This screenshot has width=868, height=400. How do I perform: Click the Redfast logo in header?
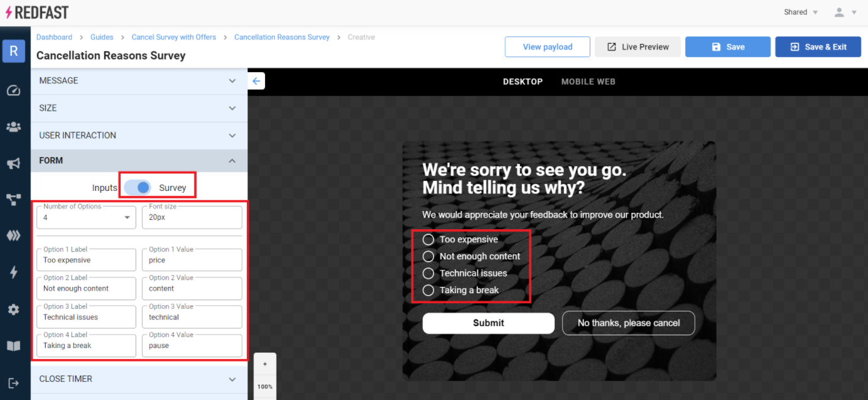pyautogui.click(x=37, y=12)
